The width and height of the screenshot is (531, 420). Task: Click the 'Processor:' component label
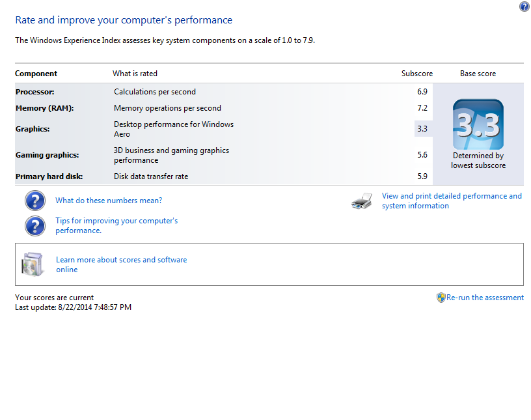(x=35, y=92)
